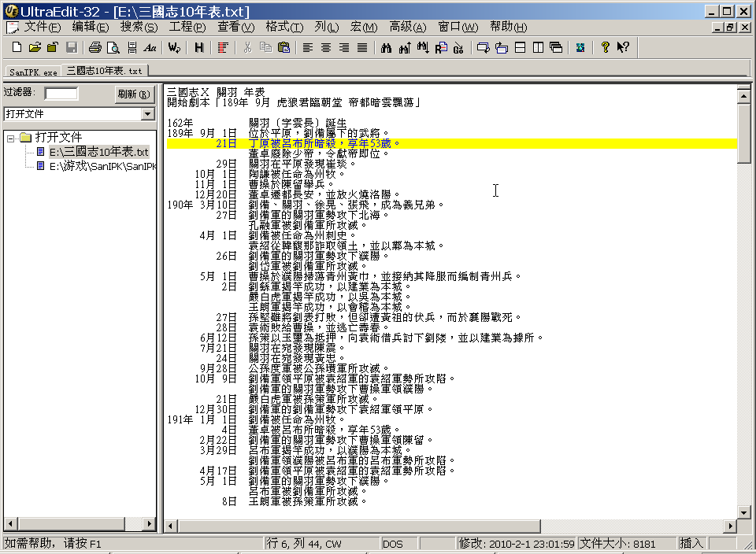
Task: Click in the 过滤器 filter input field
Action: coord(61,94)
